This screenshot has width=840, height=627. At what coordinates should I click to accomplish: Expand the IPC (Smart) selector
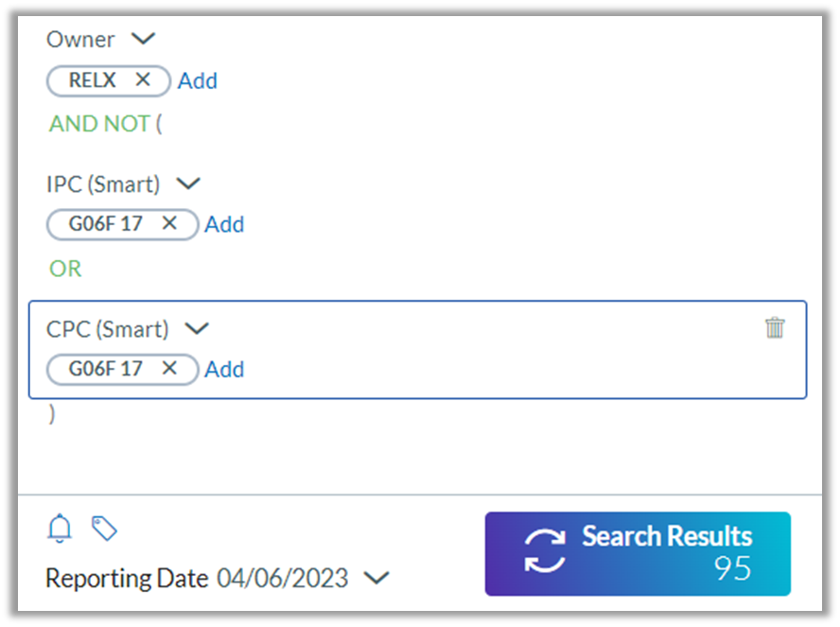coord(187,183)
